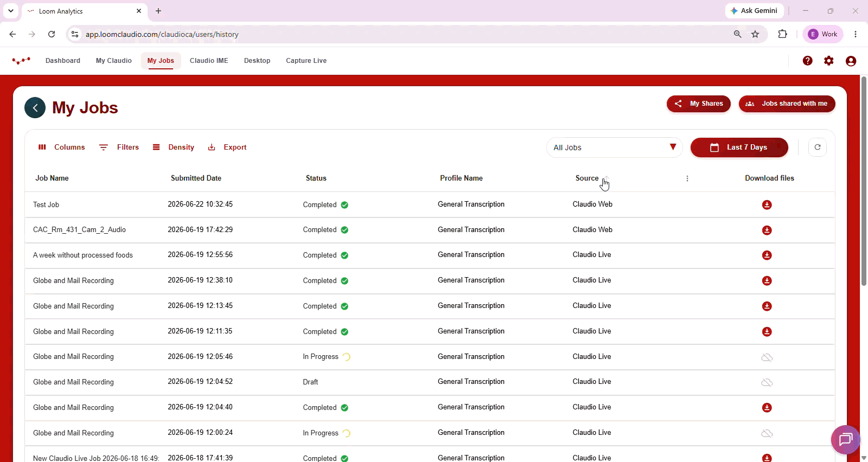Open the help question mark icon

[x=808, y=61]
